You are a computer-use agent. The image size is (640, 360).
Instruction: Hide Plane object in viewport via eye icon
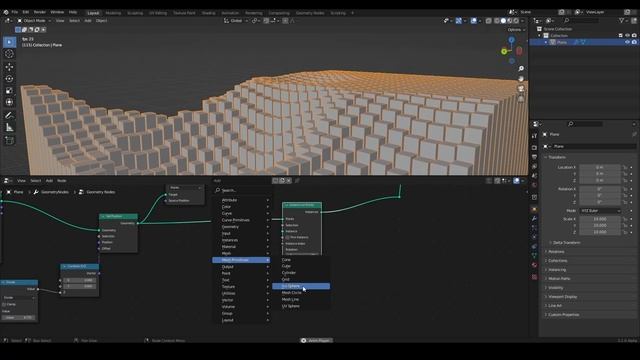627,42
